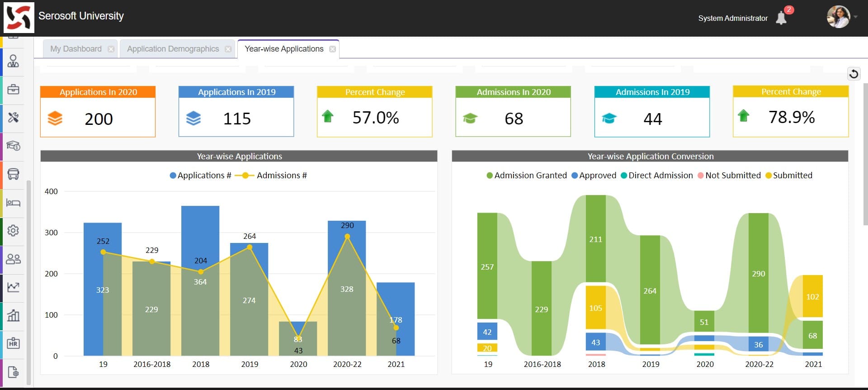Open the fees graduation cap icon
Image resolution: width=868 pixels, height=390 pixels.
13,146
